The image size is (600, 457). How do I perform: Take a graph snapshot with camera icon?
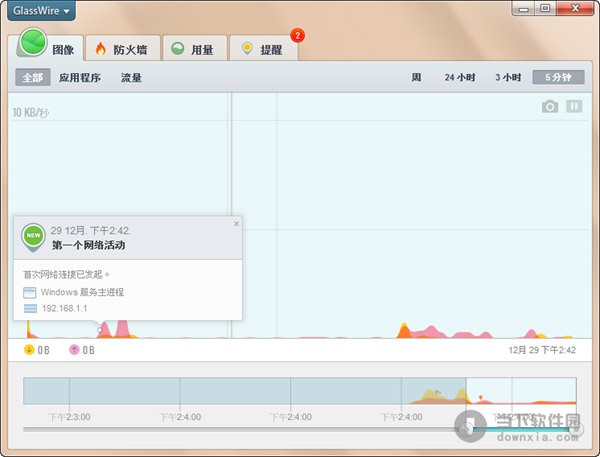click(x=550, y=106)
